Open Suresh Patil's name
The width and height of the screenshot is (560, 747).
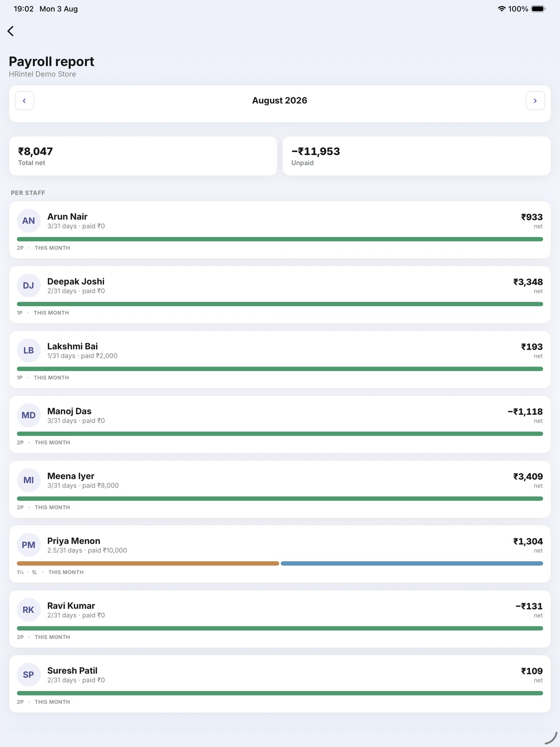tap(72, 671)
